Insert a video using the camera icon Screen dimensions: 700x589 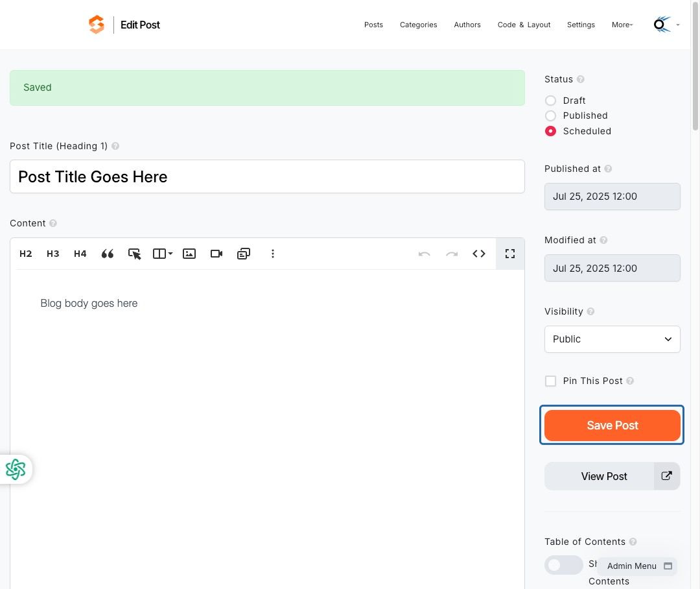click(216, 254)
